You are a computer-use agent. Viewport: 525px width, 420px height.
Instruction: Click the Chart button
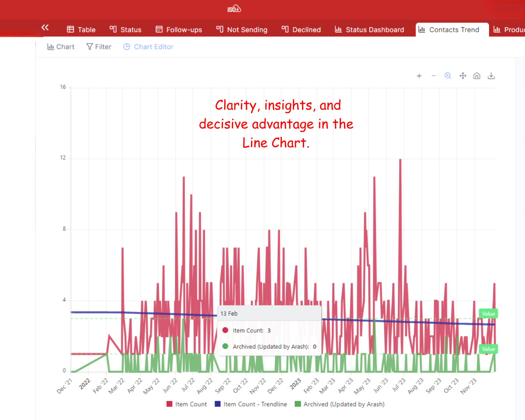pos(61,47)
